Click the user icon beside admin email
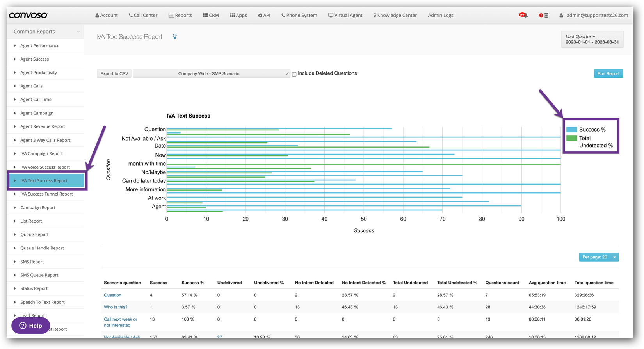Screen dimensions: 644x349 pyautogui.click(x=561, y=16)
